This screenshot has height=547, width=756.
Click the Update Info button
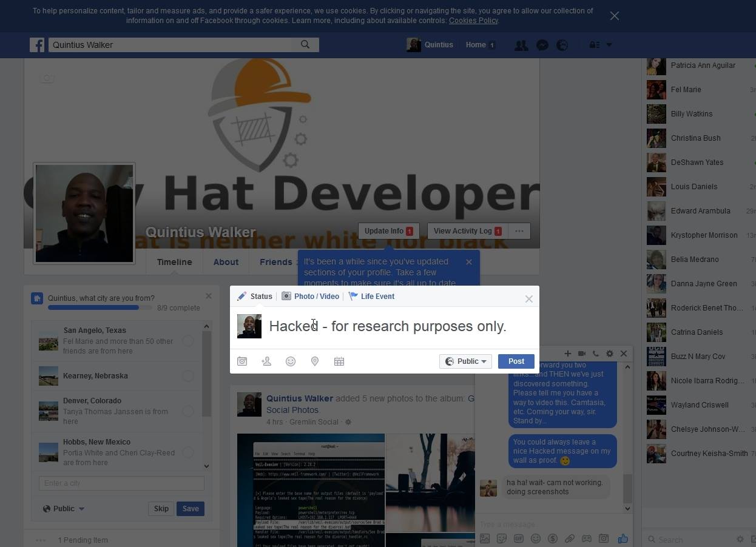click(388, 231)
